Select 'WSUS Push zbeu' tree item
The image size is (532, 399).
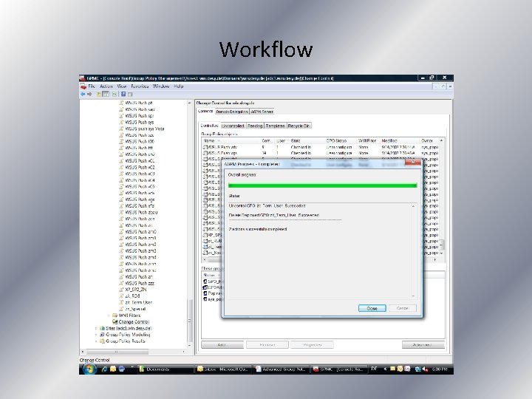click(141, 212)
